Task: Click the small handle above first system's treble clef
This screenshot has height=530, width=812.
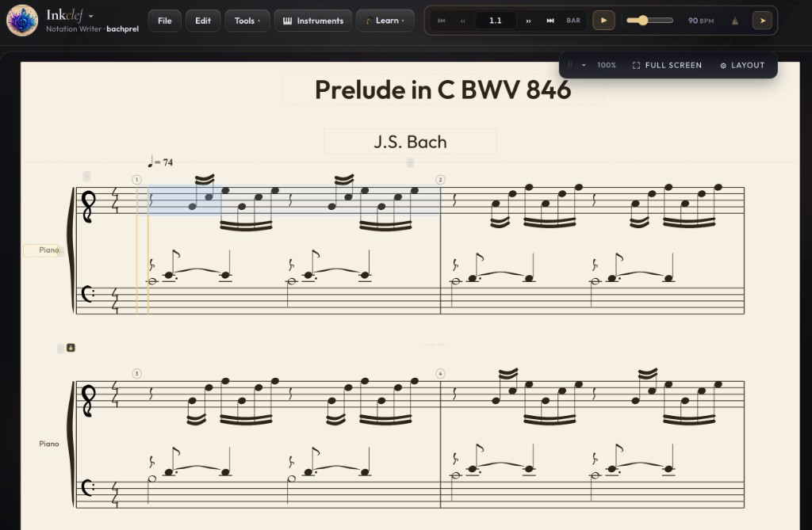Action: coord(86,176)
